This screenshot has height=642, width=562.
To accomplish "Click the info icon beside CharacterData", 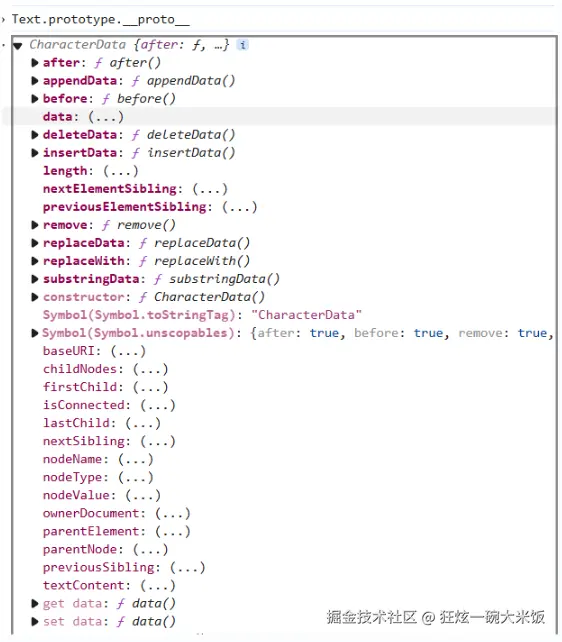I will pos(243,45).
